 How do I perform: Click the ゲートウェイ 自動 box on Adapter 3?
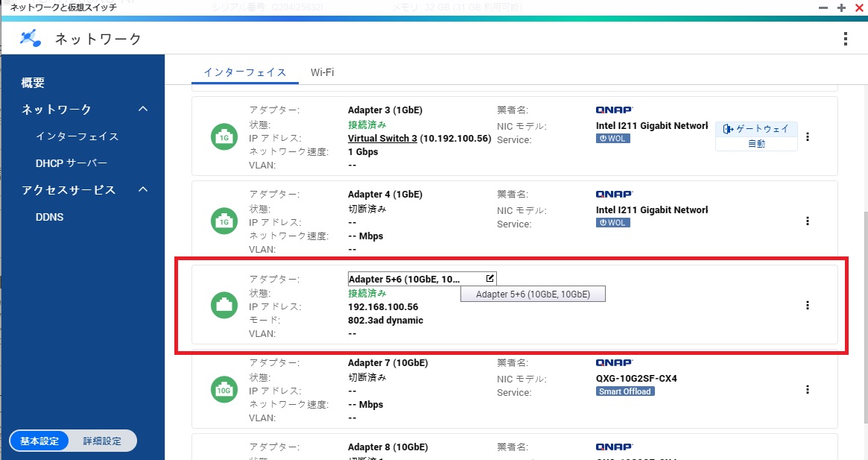[x=756, y=136]
